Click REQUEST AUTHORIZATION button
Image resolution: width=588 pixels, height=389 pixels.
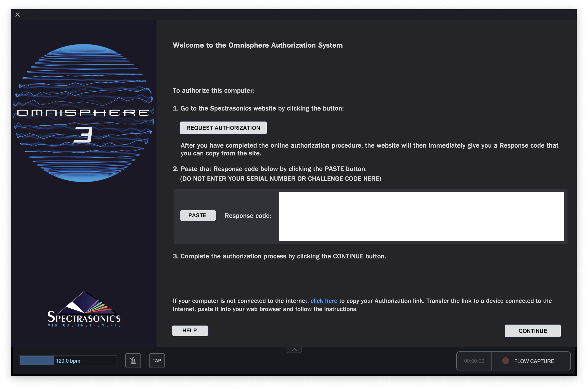(223, 128)
